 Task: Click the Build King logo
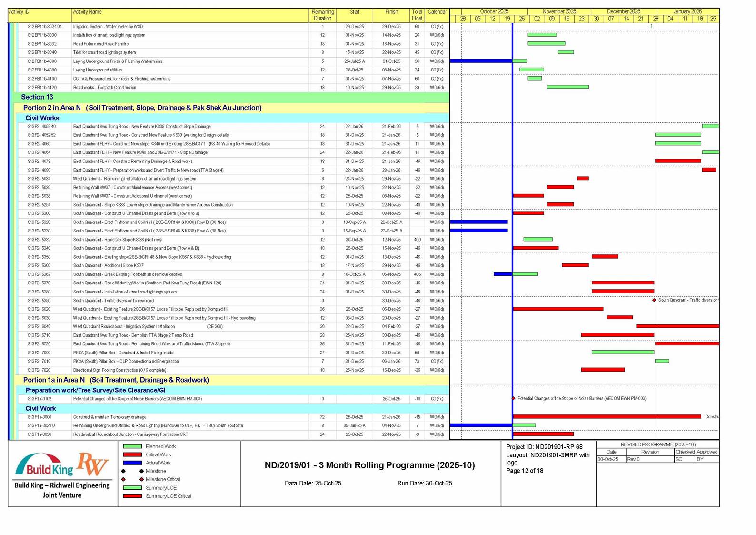pyautogui.click(x=44, y=465)
